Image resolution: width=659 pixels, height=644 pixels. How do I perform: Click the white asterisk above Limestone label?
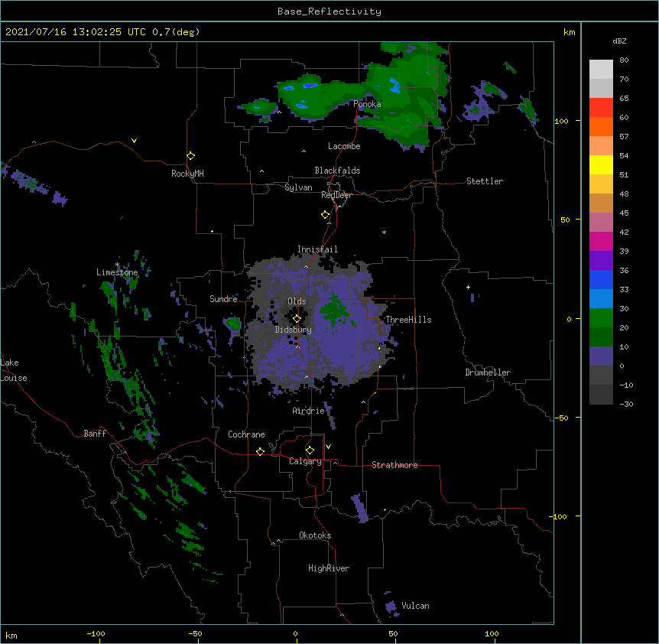[x=117, y=265]
